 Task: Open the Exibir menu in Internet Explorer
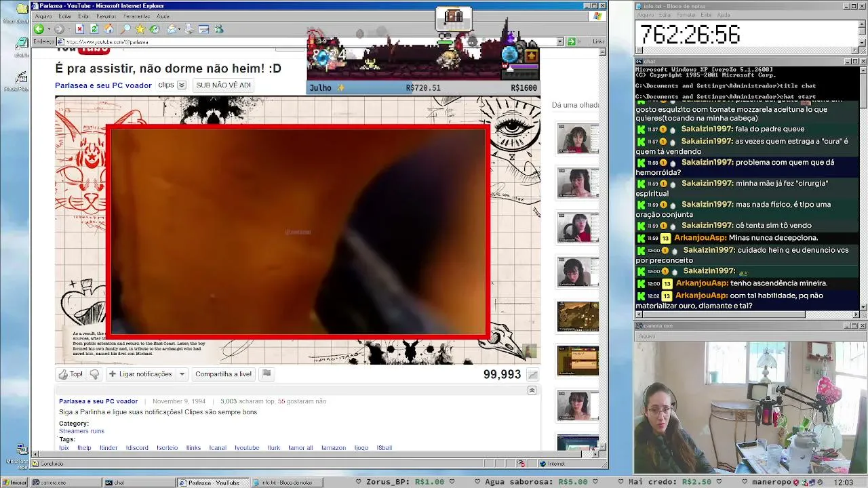83,16
